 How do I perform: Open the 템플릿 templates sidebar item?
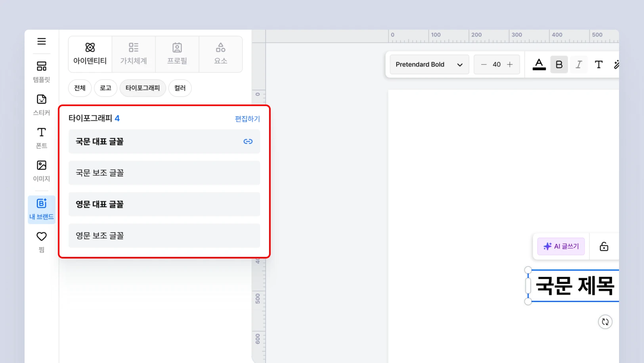click(42, 72)
